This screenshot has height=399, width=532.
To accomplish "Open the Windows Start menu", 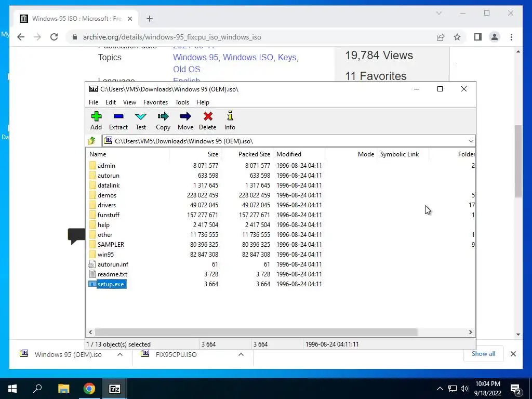I will pyautogui.click(x=12, y=389).
